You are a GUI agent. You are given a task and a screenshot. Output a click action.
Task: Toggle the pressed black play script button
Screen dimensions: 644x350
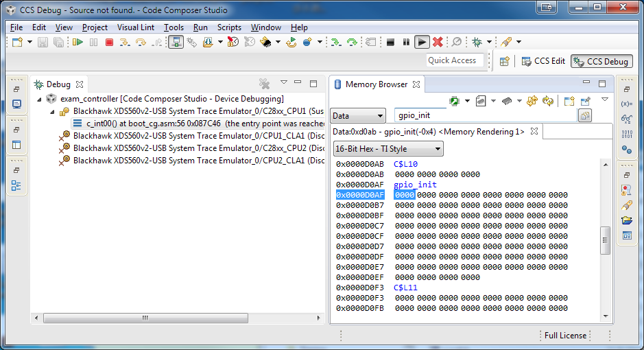tap(422, 42)
